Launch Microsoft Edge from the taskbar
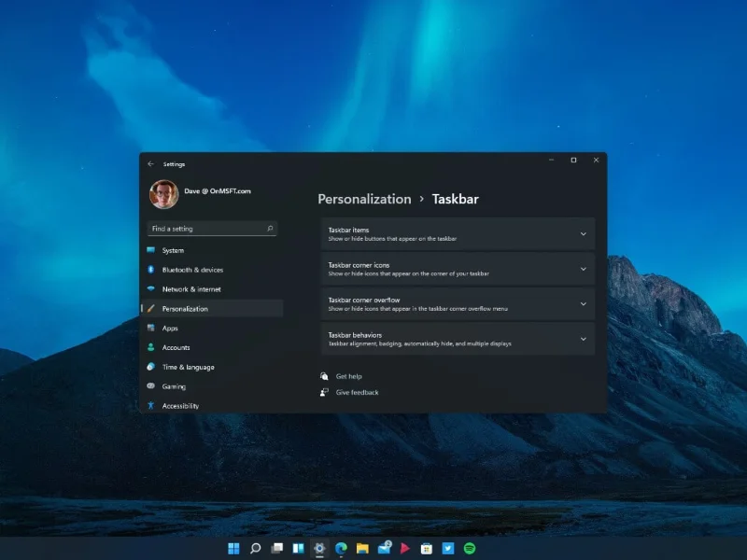 pyautogui.click(x=341, y=549)
